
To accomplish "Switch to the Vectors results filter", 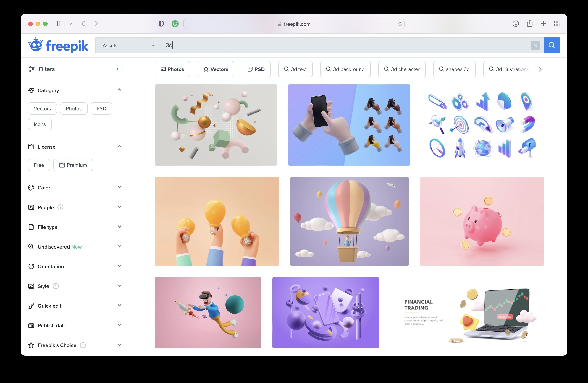I will pos(215,69).
